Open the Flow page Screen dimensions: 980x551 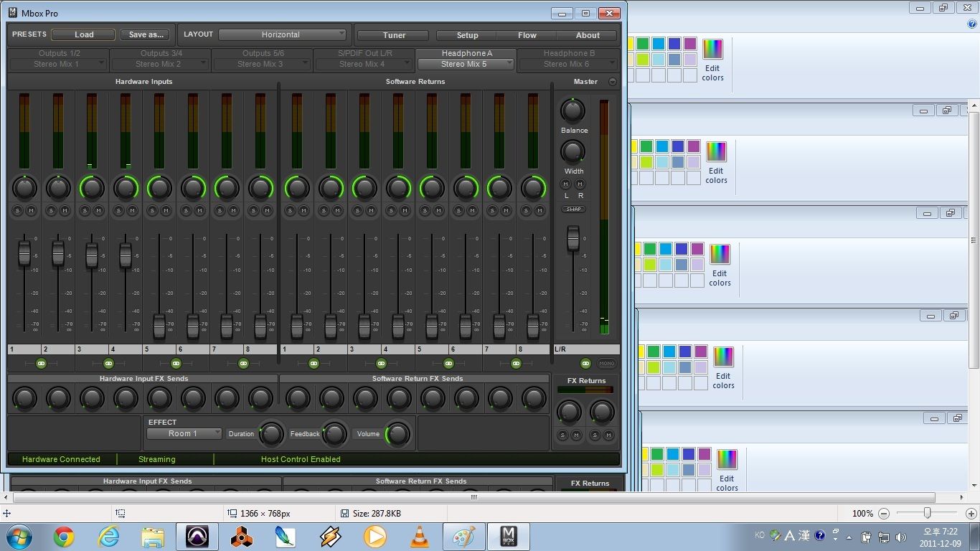(x=527, y=35)
